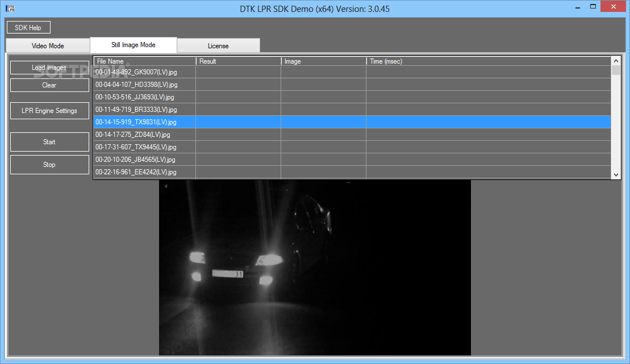Screen dimensions: 630x364
Task: Click the Clear button
Action: tap(49, 85)
